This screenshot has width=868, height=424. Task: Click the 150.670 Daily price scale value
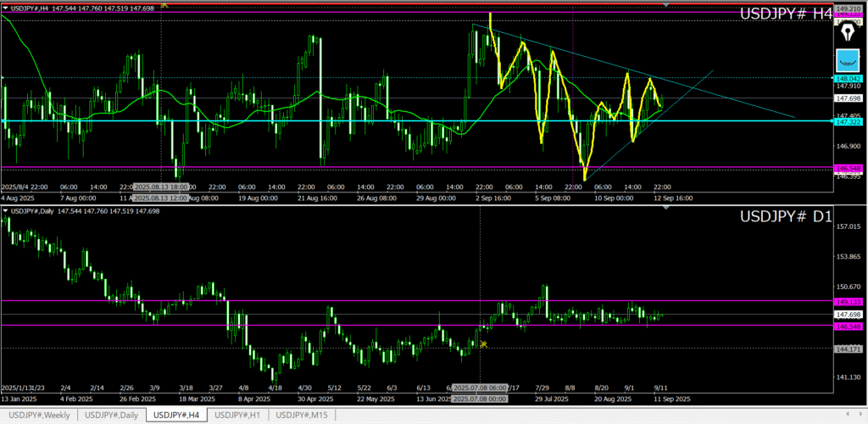(849, 287)
